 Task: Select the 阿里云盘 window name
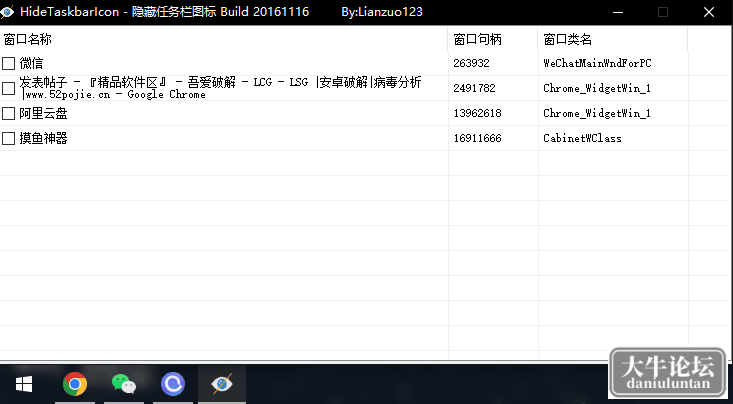[x=43, y=113]
